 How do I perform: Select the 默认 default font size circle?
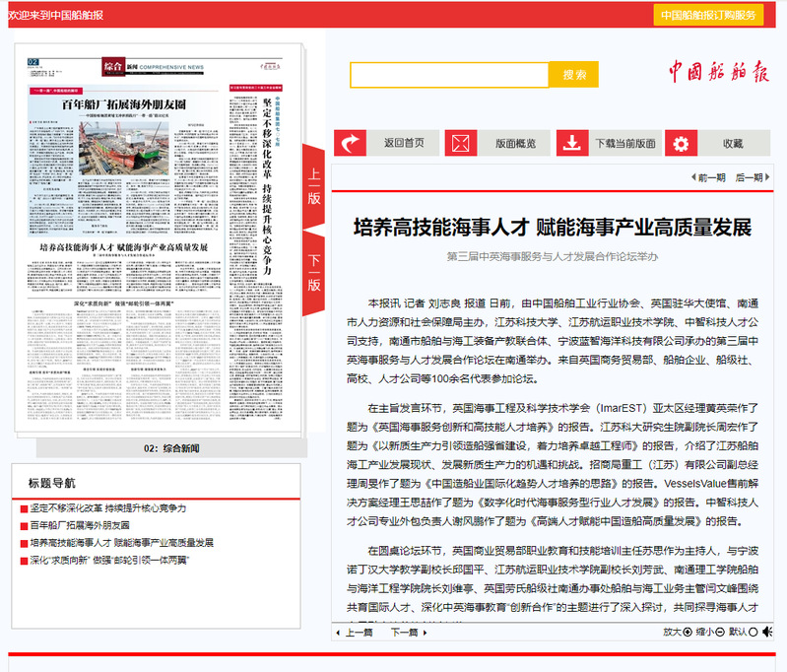click(754, 632)
